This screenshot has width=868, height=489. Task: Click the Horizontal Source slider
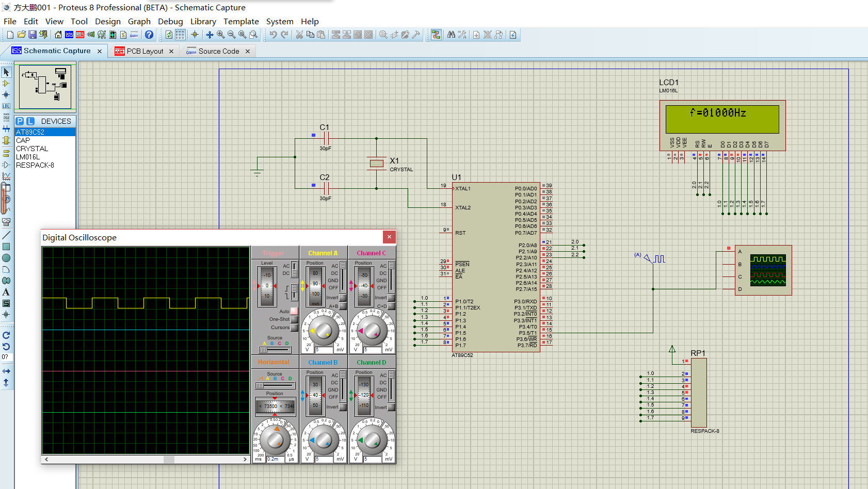tap(275, 385)
